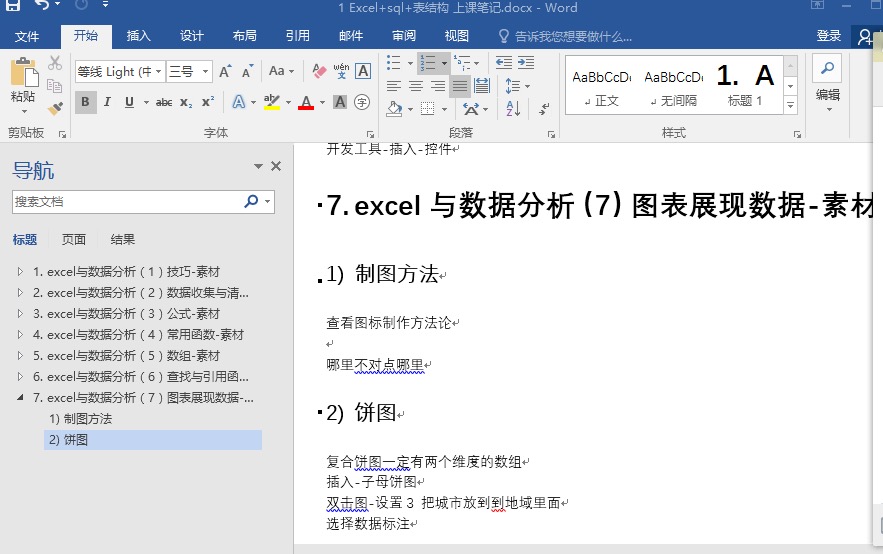Toggle Italic formatting

108,102
